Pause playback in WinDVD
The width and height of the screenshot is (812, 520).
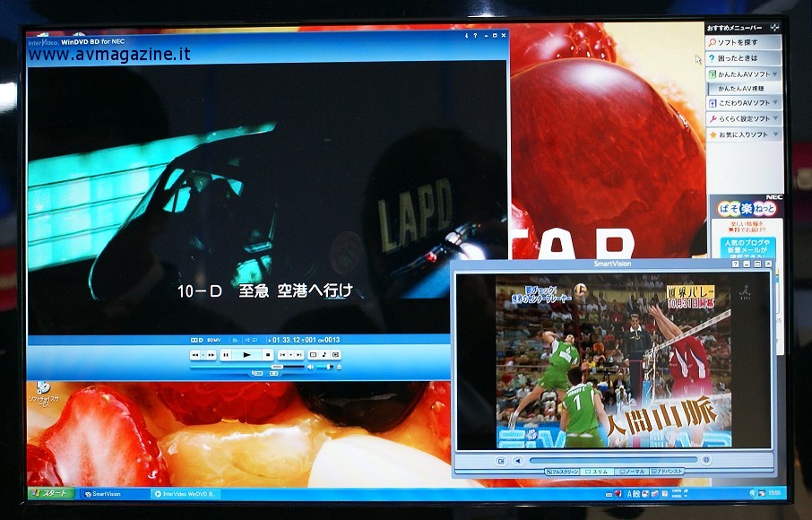point(226,355)
